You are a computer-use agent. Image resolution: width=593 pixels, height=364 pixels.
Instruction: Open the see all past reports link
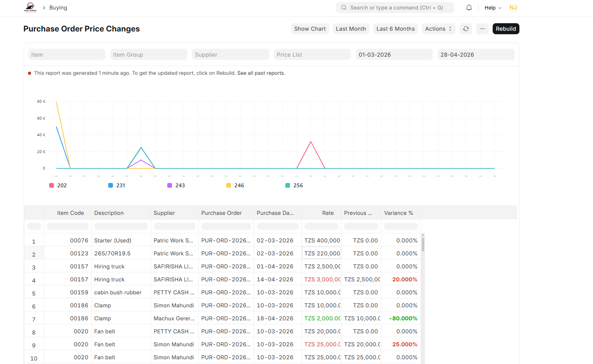[261, 73]
